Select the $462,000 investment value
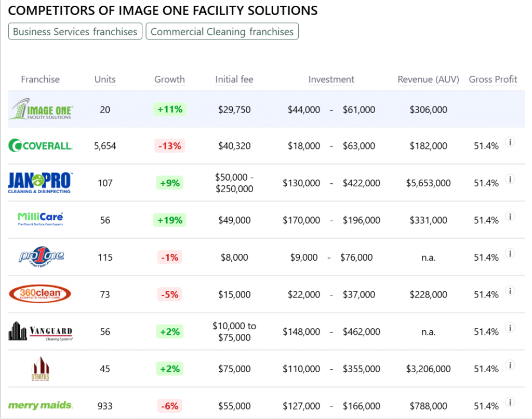Viewport: 532px width, 419px height. pos(362,332)
